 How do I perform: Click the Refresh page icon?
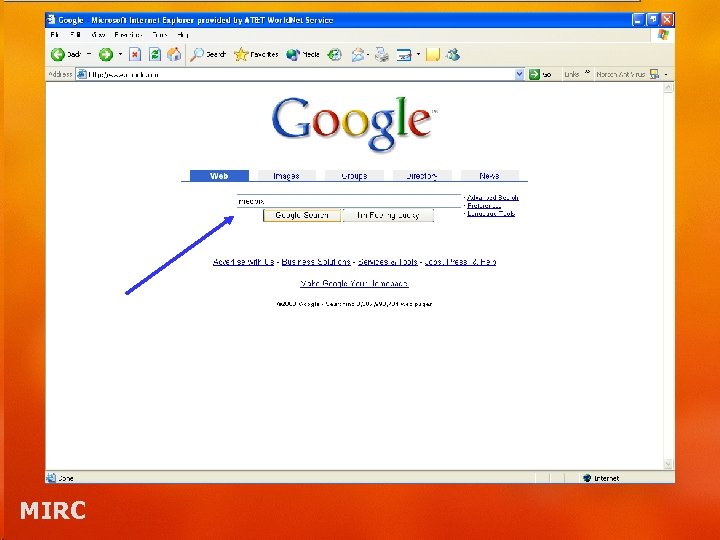[155, 55]
